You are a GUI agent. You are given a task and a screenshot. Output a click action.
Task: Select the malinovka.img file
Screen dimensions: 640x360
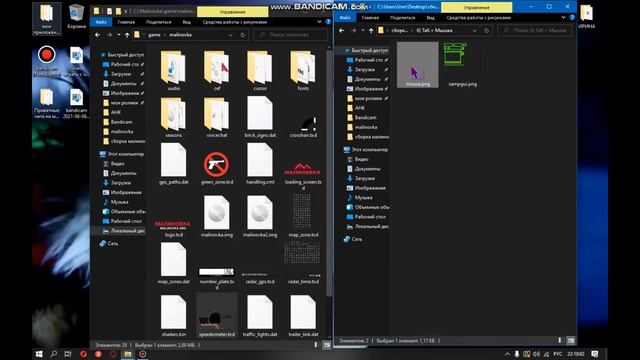(217, 216)
